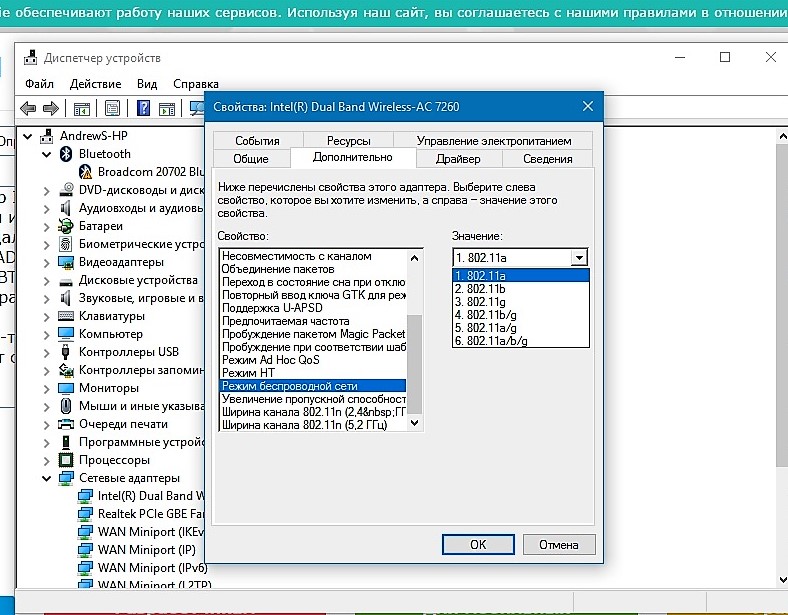Viewport: 788px width, 615px height.
Task: Choose value 5. 802.11a/g
Action: (521, 328)
